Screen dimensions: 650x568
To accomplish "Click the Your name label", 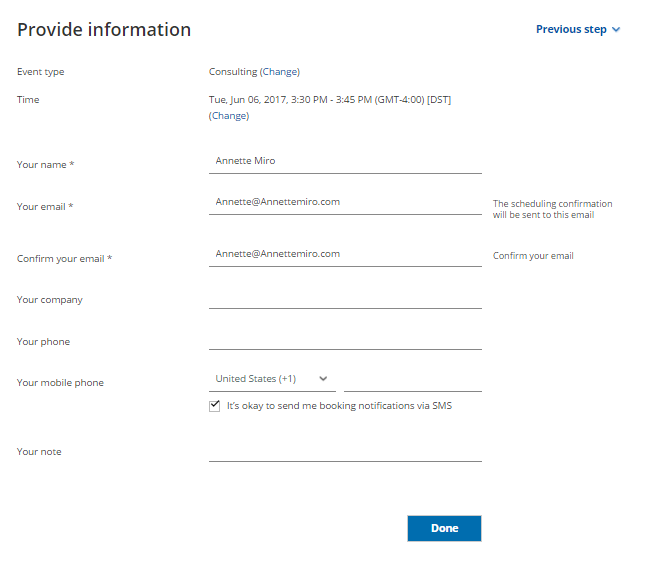I will (x=46, y=165).
